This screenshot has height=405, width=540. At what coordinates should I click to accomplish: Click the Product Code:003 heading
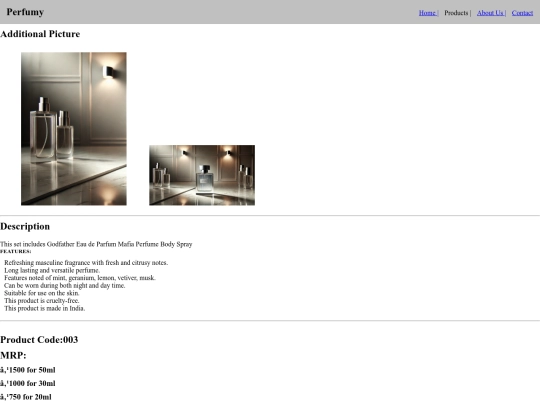tap(39, 340)
